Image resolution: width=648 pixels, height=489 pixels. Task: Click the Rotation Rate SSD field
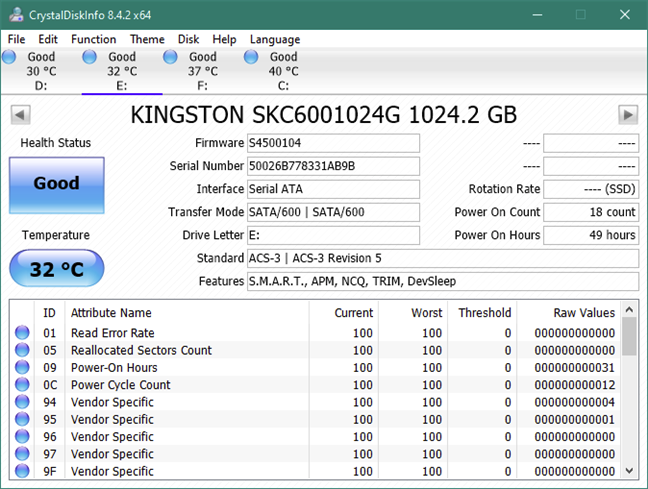[x=591, y=189]
